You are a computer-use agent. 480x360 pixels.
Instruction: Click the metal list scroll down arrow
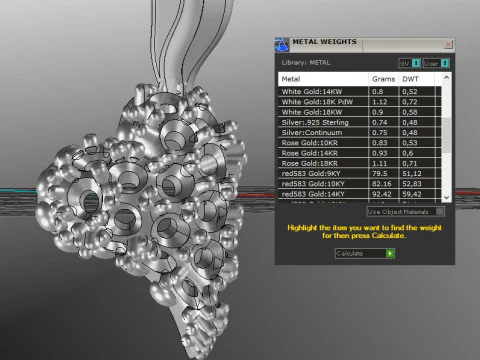(x=447, y=197)
